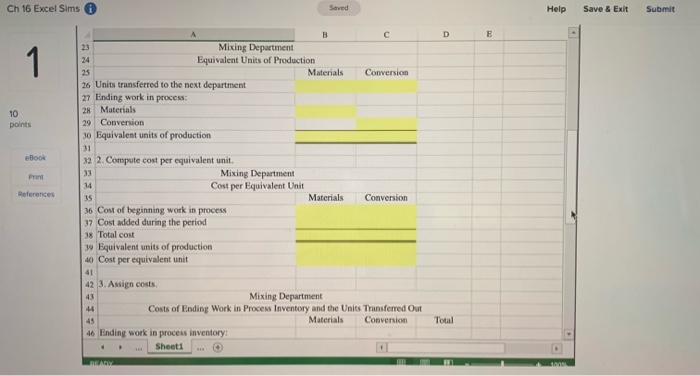Viewport: 700px width, 376px height.
Task: Select row 26 header
Action: 86,85
